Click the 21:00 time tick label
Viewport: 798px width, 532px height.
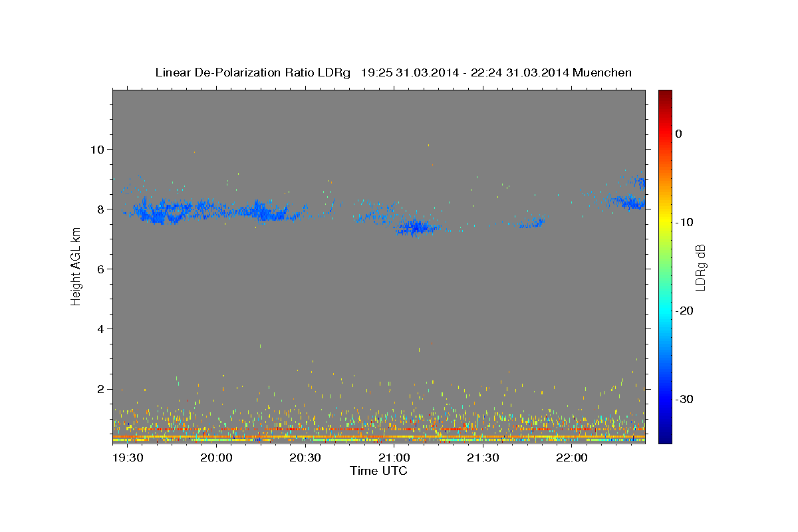click(394, 458)
